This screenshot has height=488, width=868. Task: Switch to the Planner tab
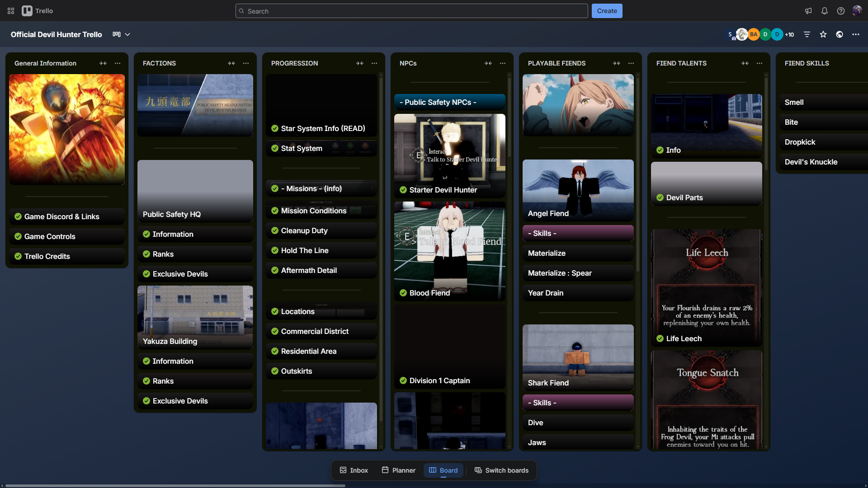(x=398, y=470)
